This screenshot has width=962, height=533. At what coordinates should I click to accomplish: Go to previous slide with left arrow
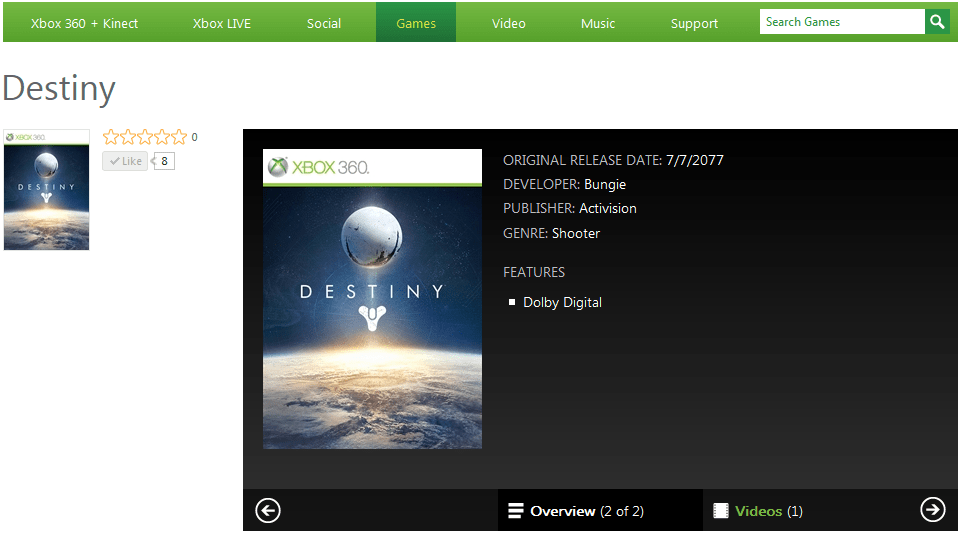pos(268,510)
